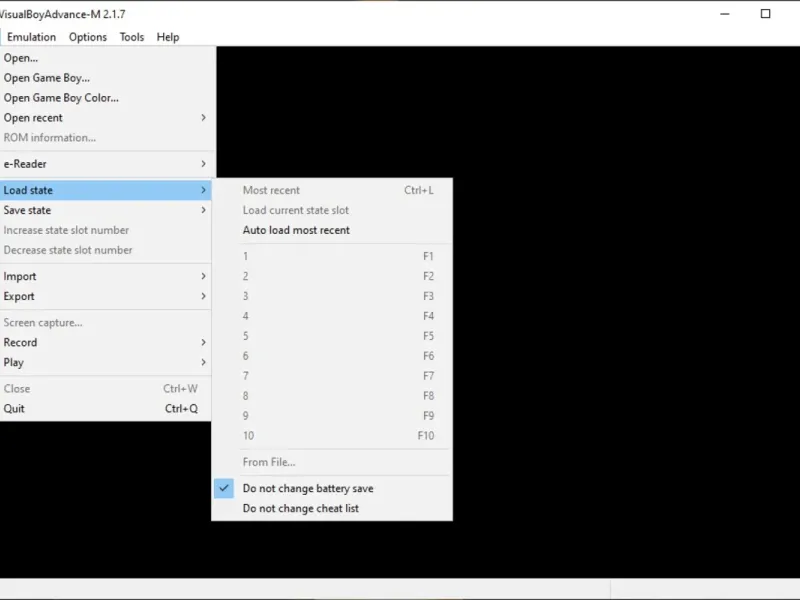Minimize the VisualBoyAdvance-M window
Screen dimensions: 800x600
(724, 14)
